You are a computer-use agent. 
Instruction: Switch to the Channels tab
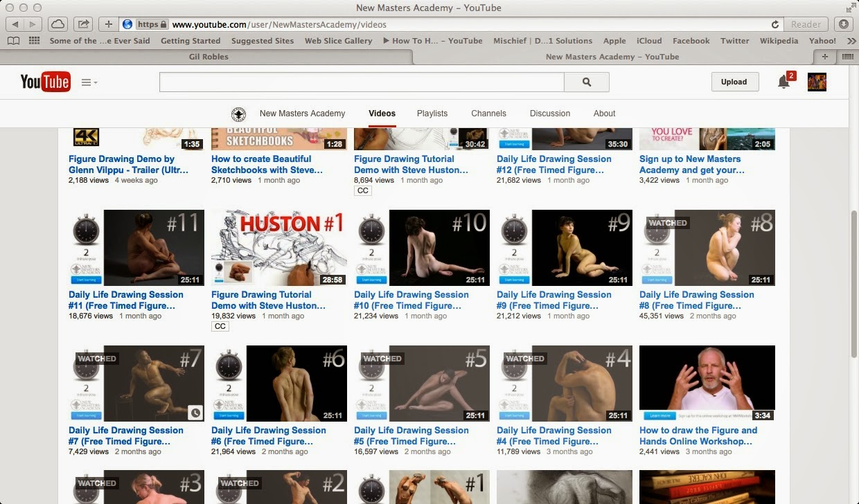[x=488, y=114]
